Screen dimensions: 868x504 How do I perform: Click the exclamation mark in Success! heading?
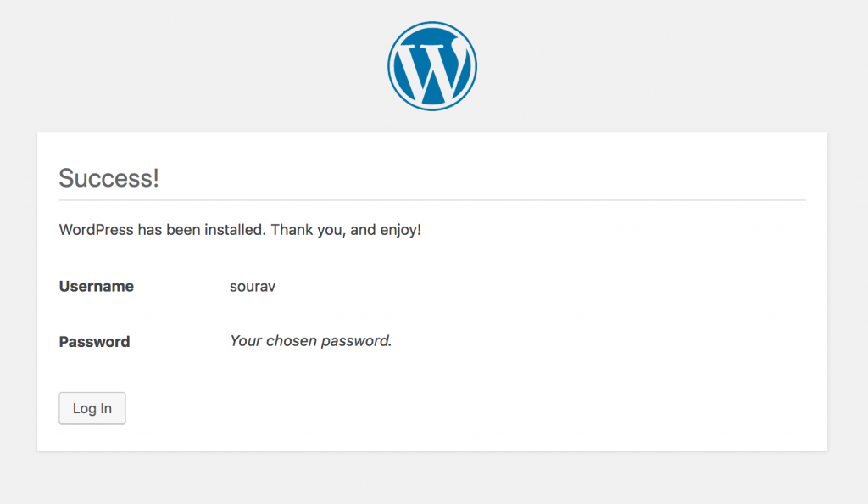(x=155, y=179)
